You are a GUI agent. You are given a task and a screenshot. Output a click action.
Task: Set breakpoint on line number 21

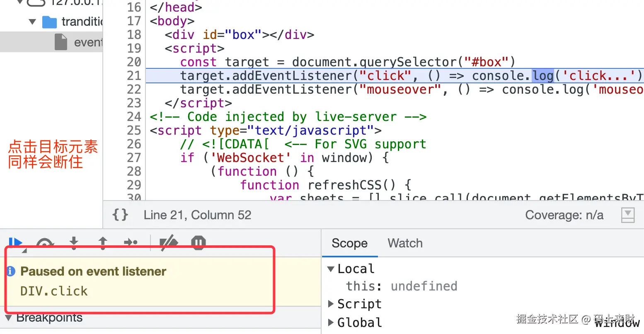click(x=134, y=75)
